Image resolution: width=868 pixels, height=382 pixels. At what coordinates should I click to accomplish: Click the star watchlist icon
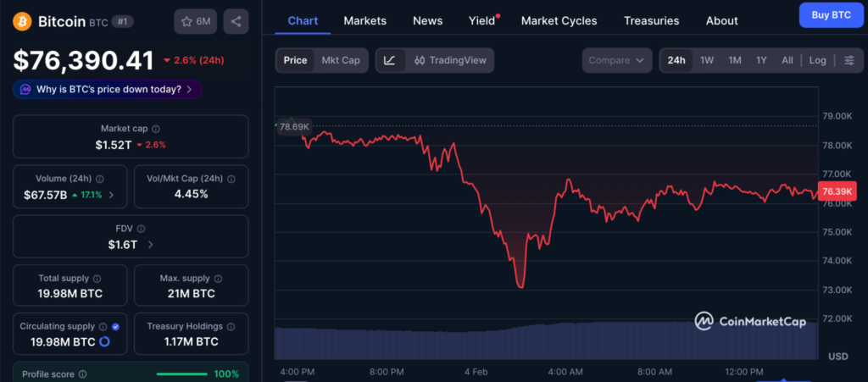click(186, 21)
